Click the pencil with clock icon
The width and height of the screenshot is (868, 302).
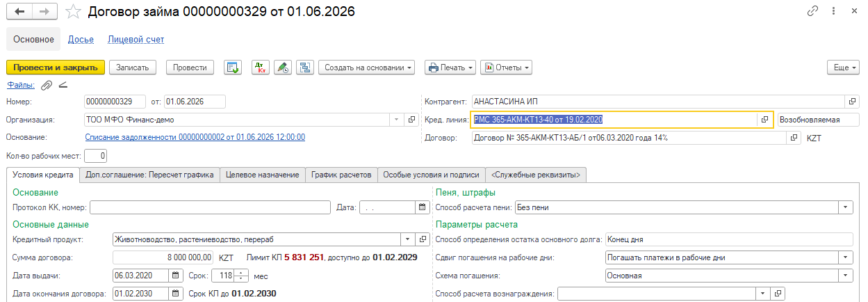282,67
